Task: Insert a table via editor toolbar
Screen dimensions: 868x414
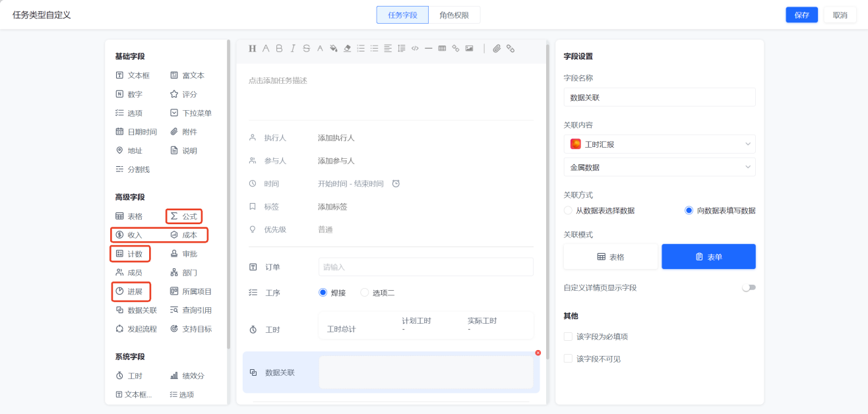Action: click(x=442, y=48)
